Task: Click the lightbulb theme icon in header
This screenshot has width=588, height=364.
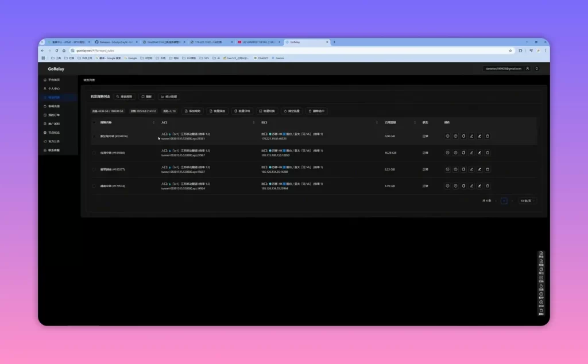Action: point(537,68)
